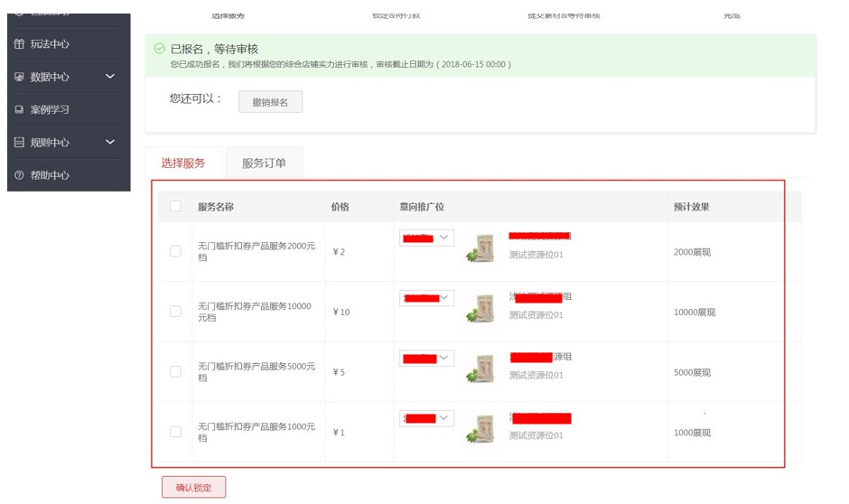The image size is (849, 504).
Task: Click the gift icon beside 玩法中心
Action: pos(19,44)
